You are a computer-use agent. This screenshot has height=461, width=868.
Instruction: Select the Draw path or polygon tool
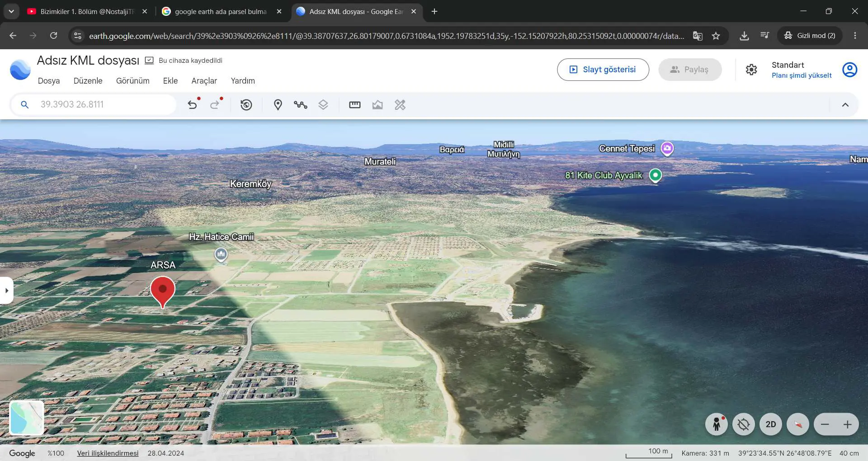301,105
